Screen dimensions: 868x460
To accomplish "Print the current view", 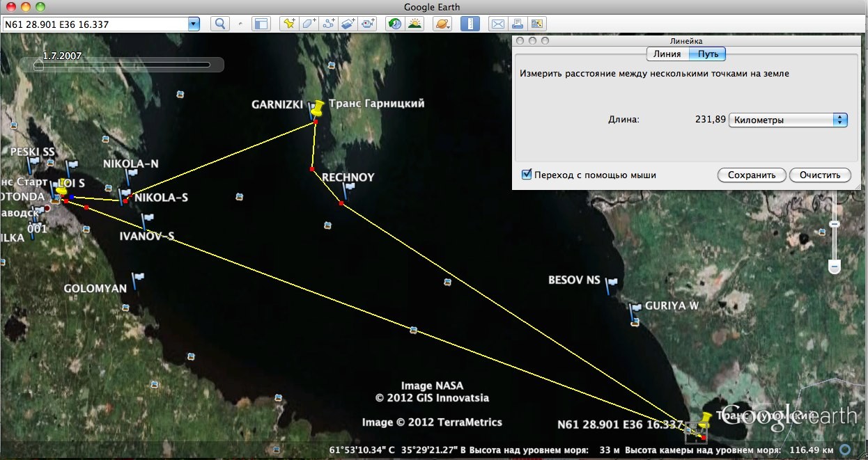I will [x=518, y=24].
